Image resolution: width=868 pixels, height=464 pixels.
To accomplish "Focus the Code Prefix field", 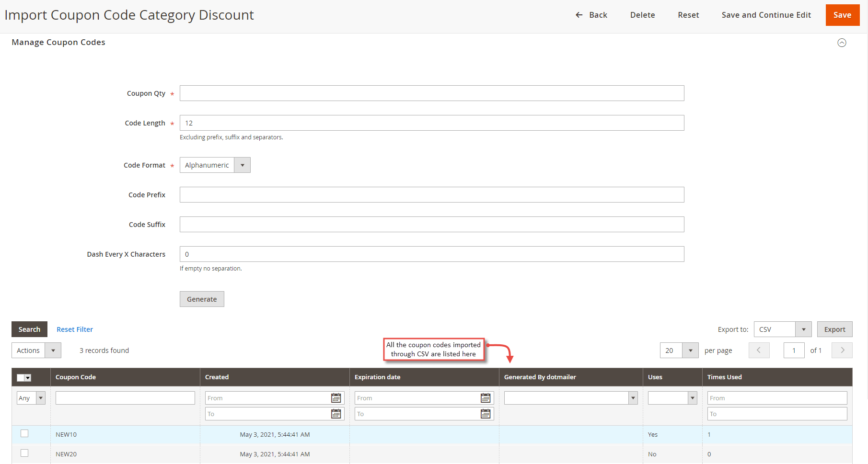I will (432, 195).
